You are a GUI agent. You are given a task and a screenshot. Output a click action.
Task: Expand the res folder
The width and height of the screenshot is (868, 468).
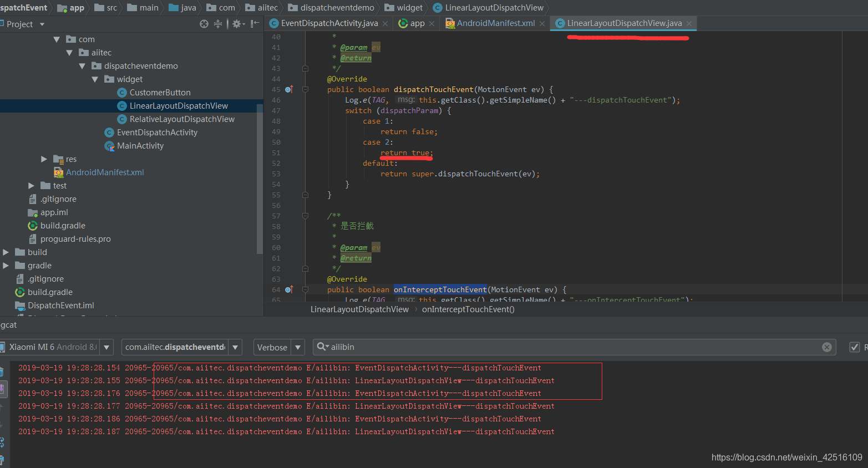coord(44,159)
